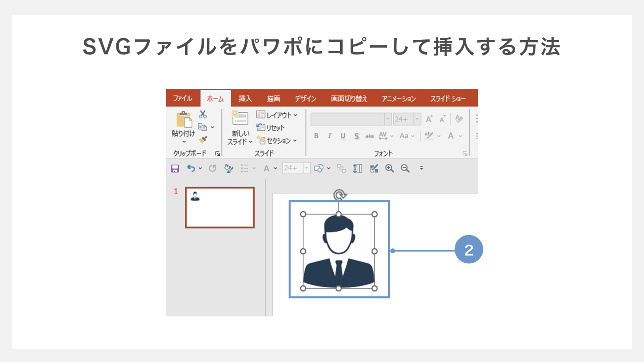
Task: Click the bullets list icon in quick toolbar
Action: 245,168
